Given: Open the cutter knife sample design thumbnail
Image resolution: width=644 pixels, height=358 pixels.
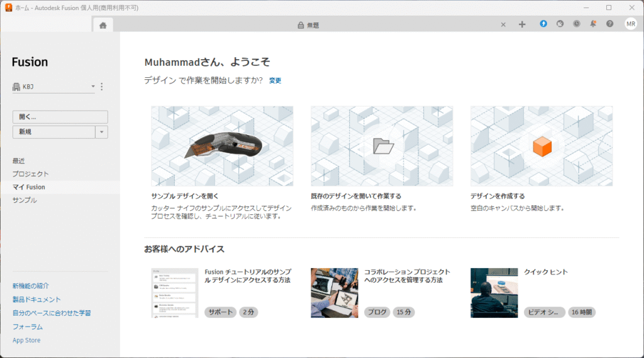Looking at the screenshot, I should 222,146.
